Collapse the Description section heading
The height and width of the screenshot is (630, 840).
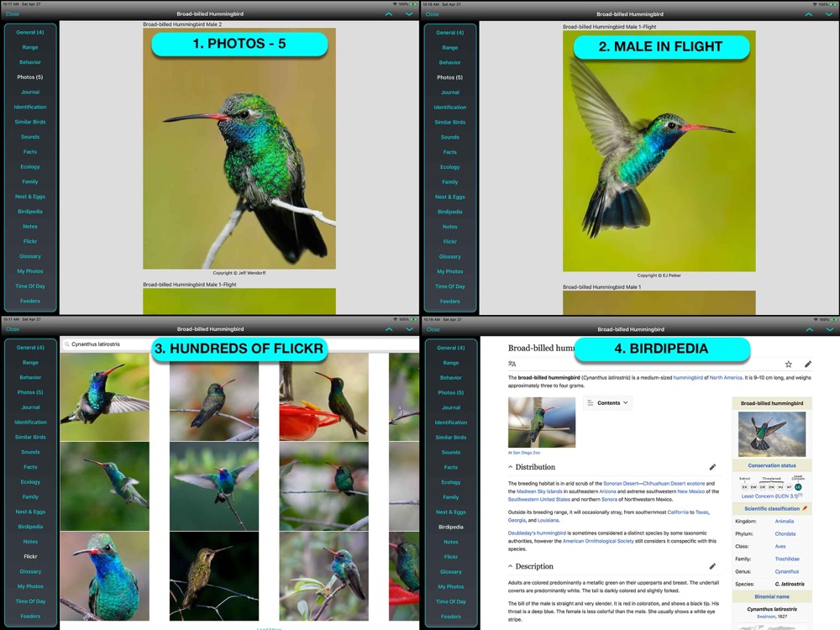(x=530, y=566)
